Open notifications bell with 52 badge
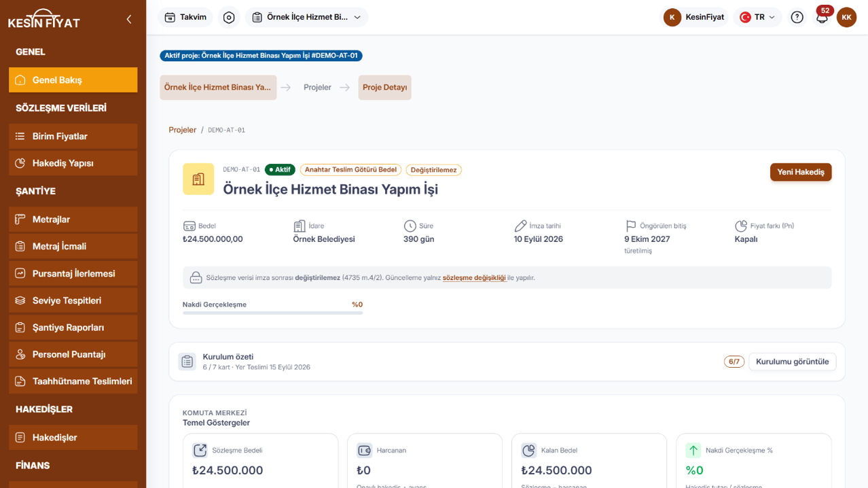 pyautogui.click(x=822, y=16)
